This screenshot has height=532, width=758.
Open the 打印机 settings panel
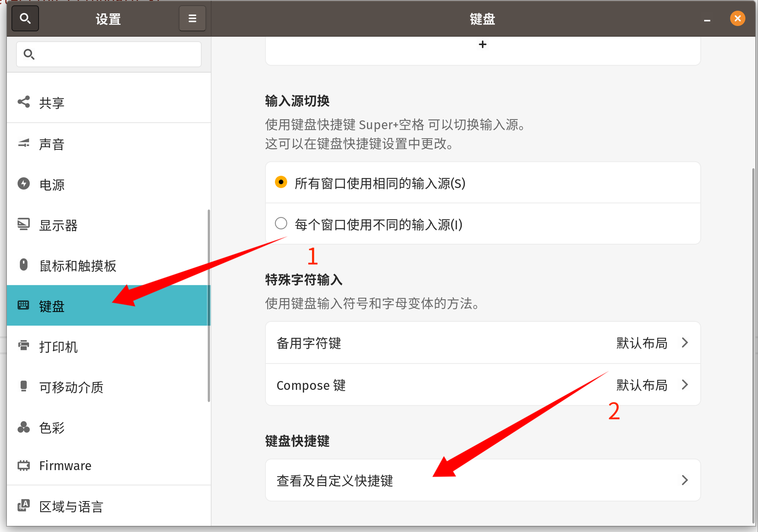109,346
